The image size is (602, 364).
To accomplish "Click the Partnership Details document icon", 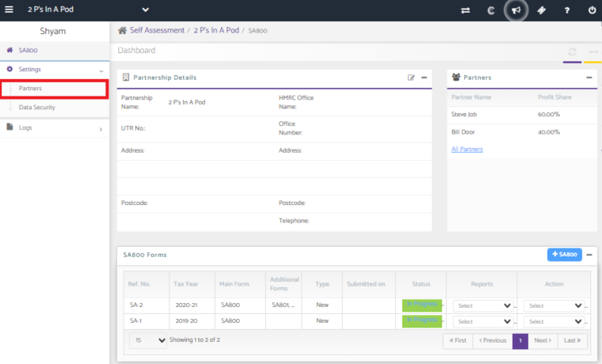I will click(125, 77).
